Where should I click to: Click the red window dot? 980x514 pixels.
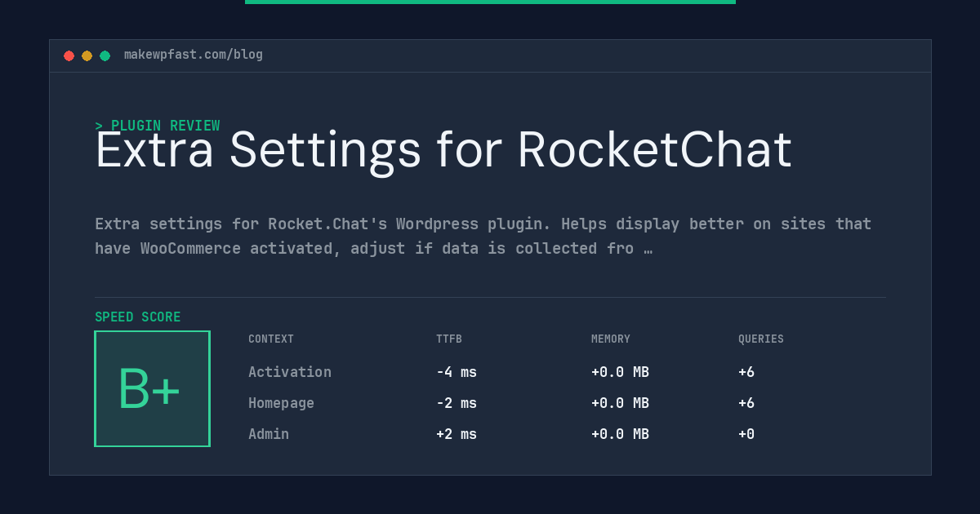(69, 55)
